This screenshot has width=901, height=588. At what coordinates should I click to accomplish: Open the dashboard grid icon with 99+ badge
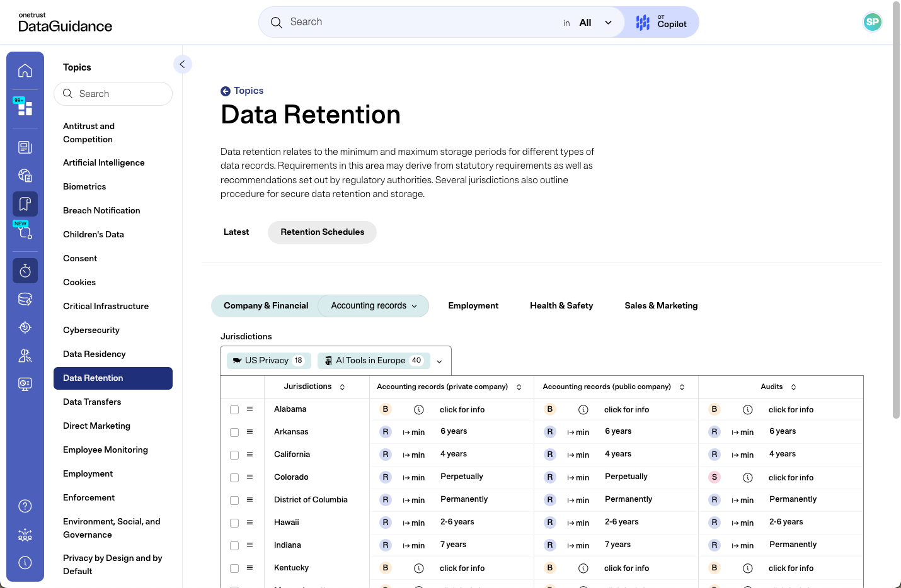coord(25,108)
